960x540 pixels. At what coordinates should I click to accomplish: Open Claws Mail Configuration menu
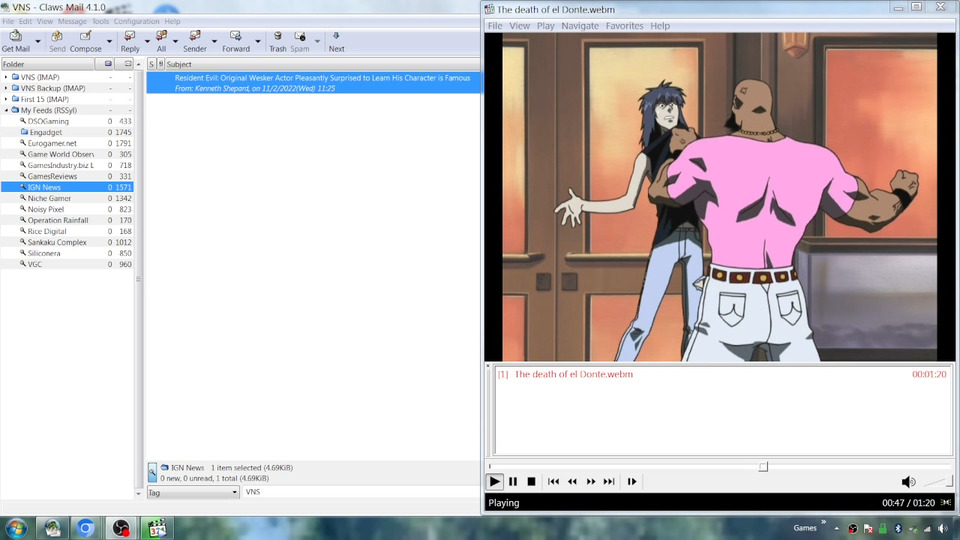[x=136, y=21]
